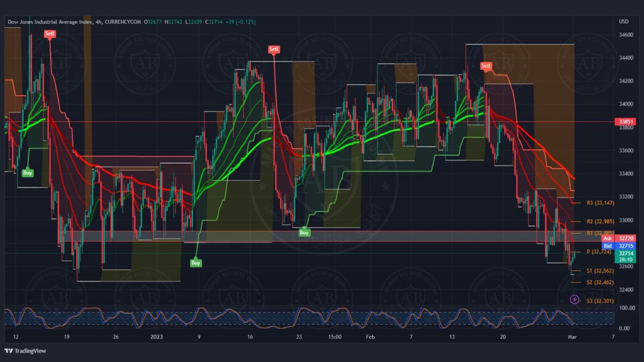Click the red 33851 price line label

626,122
